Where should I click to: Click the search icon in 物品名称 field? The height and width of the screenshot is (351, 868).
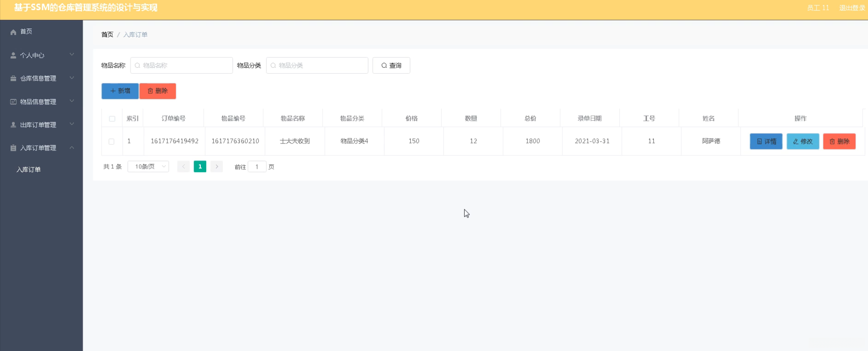[137, 65]
